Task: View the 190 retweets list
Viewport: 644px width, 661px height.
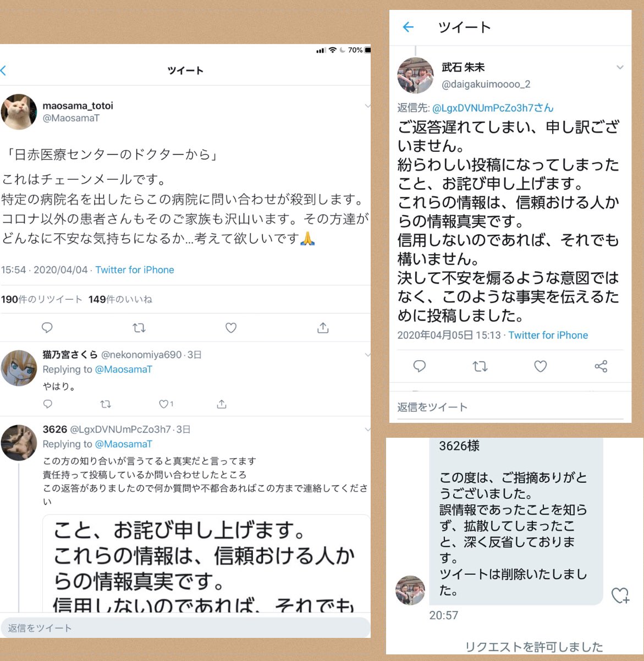Action: [x=41, y=300]
